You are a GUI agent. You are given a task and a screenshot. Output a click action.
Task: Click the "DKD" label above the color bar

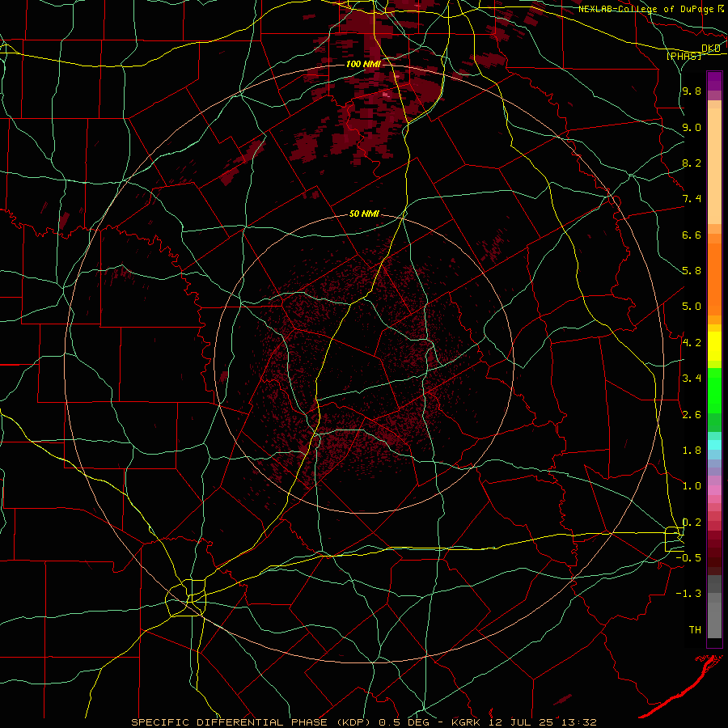click(711, 49)
